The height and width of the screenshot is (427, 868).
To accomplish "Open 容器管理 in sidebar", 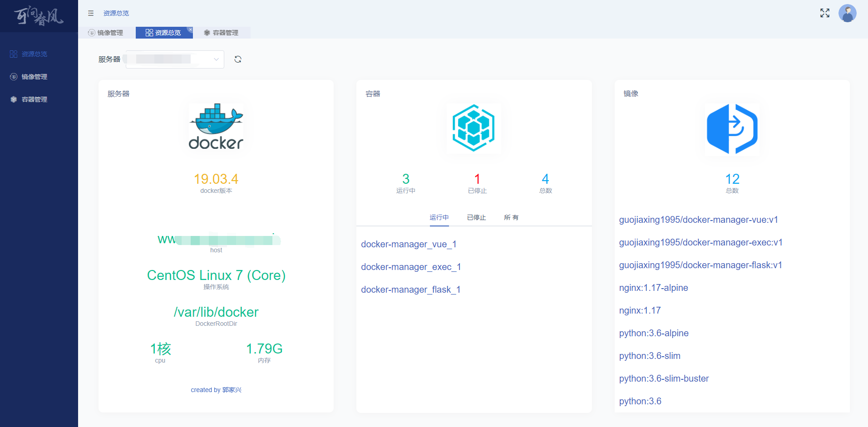I will pos(39,99).
